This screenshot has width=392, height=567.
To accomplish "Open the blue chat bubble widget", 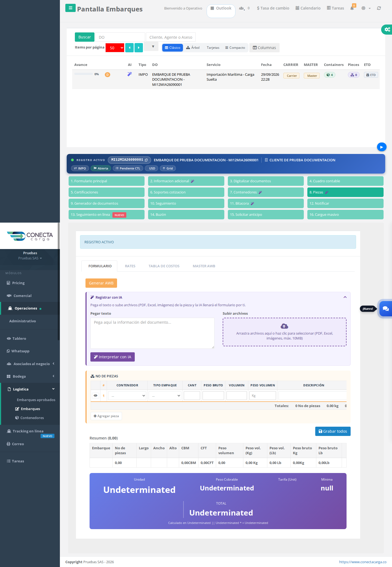I will click(x=385, y=308).
